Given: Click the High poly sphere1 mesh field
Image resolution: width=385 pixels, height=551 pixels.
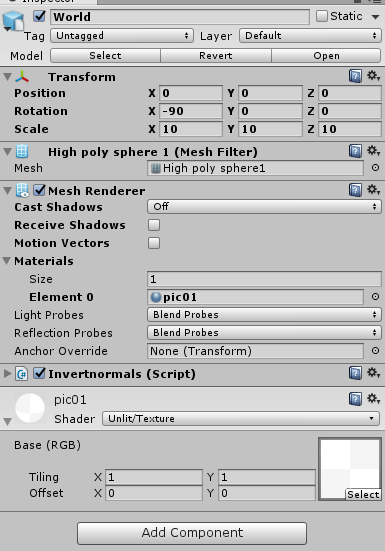Looking at the screenshot, I should (255, 168).
